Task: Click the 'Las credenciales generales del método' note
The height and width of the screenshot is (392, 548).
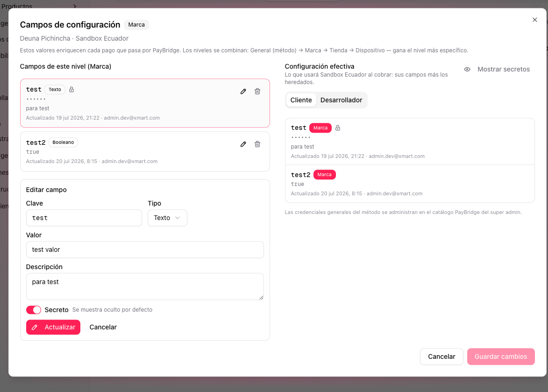Action: 403,213
